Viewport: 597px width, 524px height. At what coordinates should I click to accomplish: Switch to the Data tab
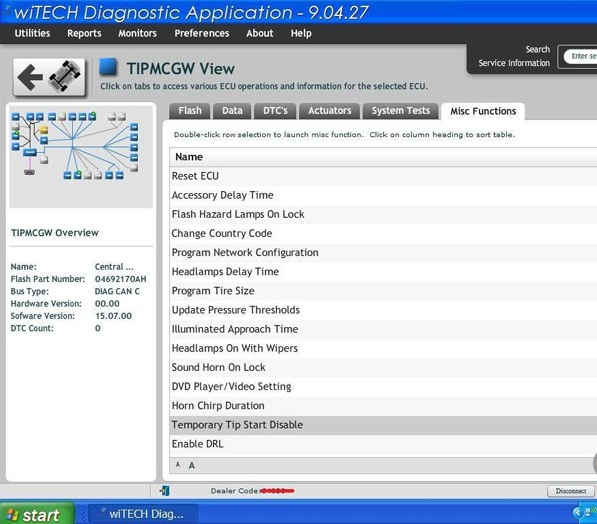click(232, 111)
